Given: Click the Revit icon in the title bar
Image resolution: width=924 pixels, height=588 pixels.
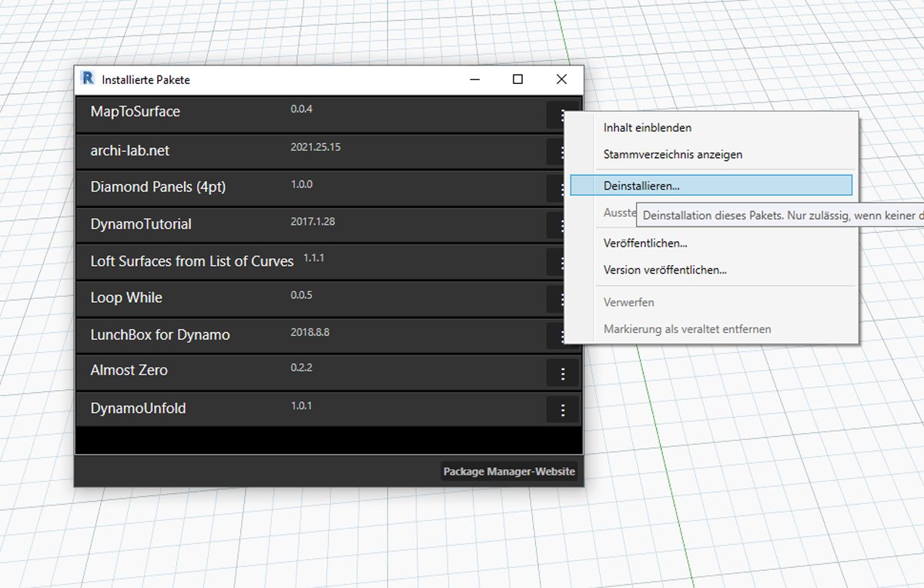Looking at the screenshot, I should [x=88, y=79].
